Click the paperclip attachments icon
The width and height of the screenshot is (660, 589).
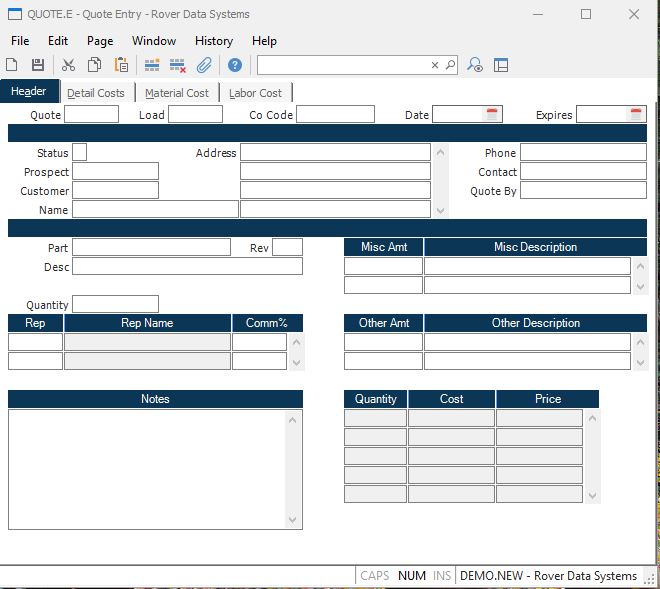[203, 65]
